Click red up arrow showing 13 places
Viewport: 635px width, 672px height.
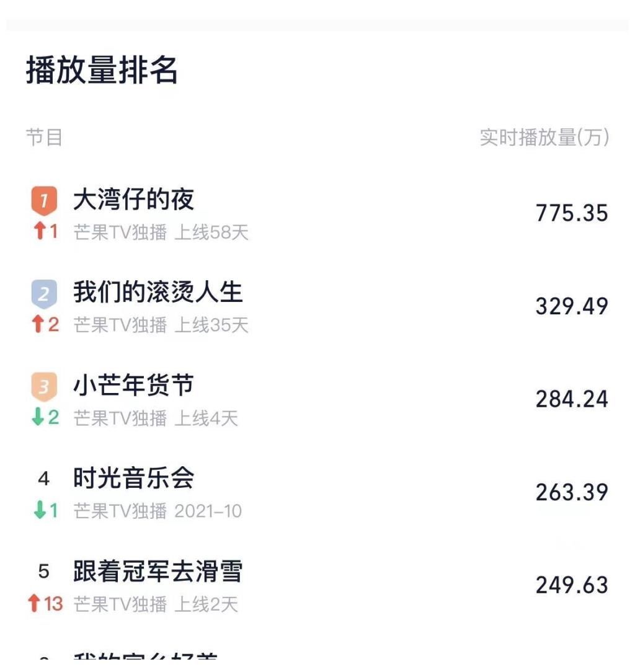click(x=35, y=603)
